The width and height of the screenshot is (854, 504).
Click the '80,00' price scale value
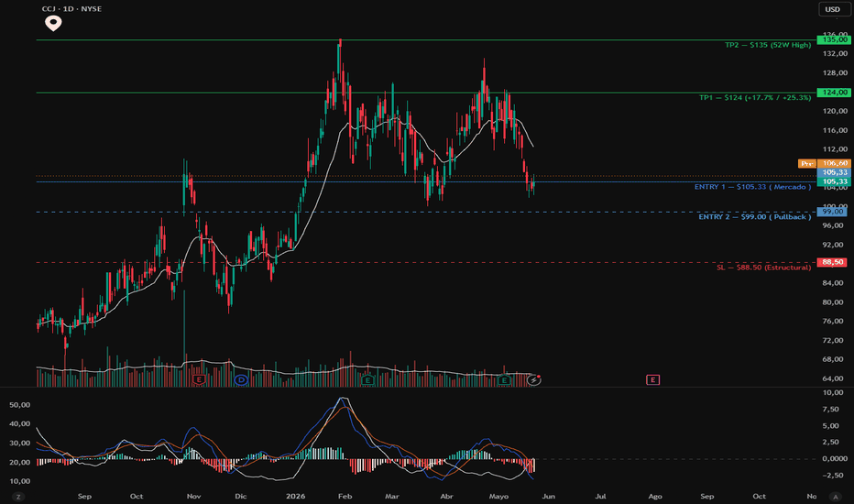pos(833,302)
